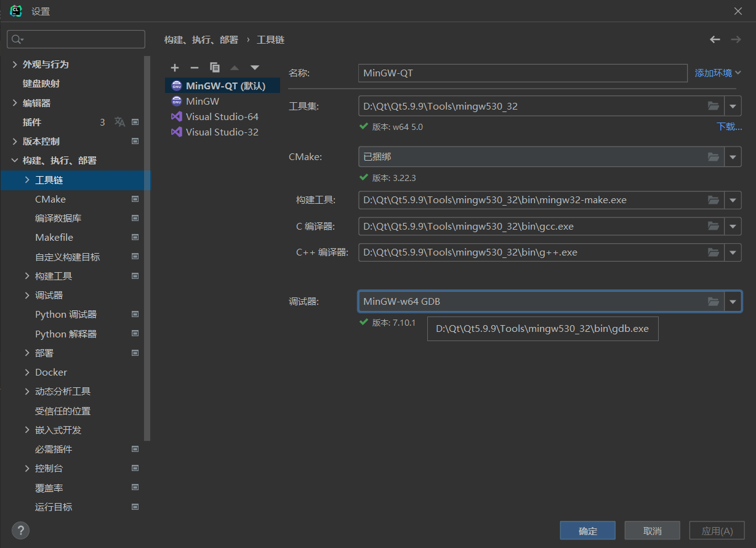Open 插件 settings page
Viewport: 756px width, 548px height.
pos(32,122)
